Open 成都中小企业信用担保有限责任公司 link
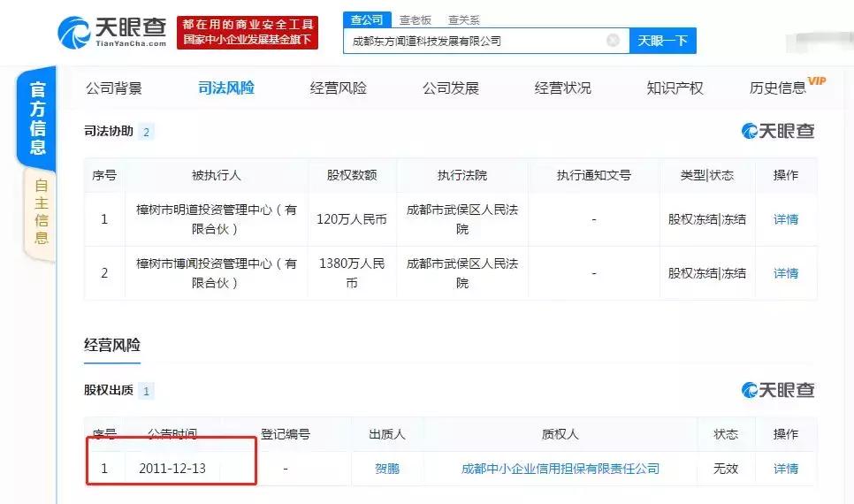The image size is (854, 504). point(560,469)
